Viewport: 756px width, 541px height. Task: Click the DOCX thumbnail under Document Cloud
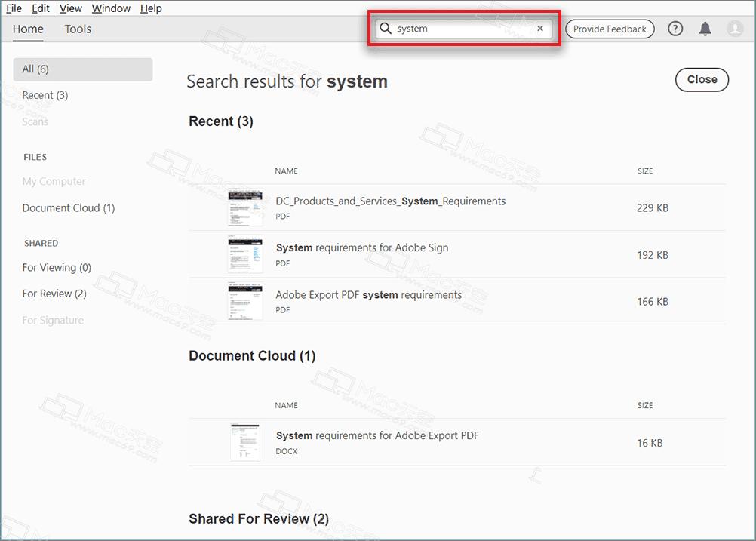pyautogui.click(x=245, y=441)
